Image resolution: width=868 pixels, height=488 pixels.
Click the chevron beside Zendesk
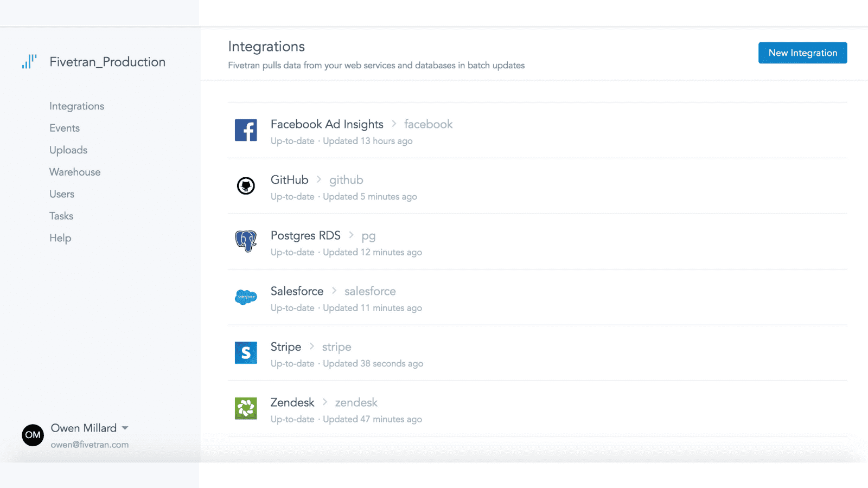click(x=324, y=402)
